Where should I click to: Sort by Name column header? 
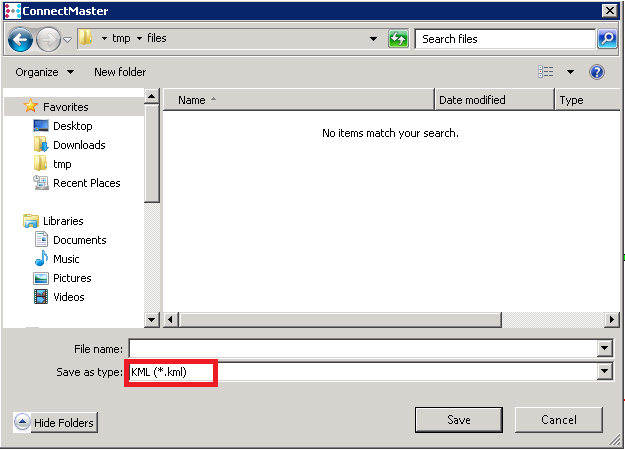(x=298, y=100)
